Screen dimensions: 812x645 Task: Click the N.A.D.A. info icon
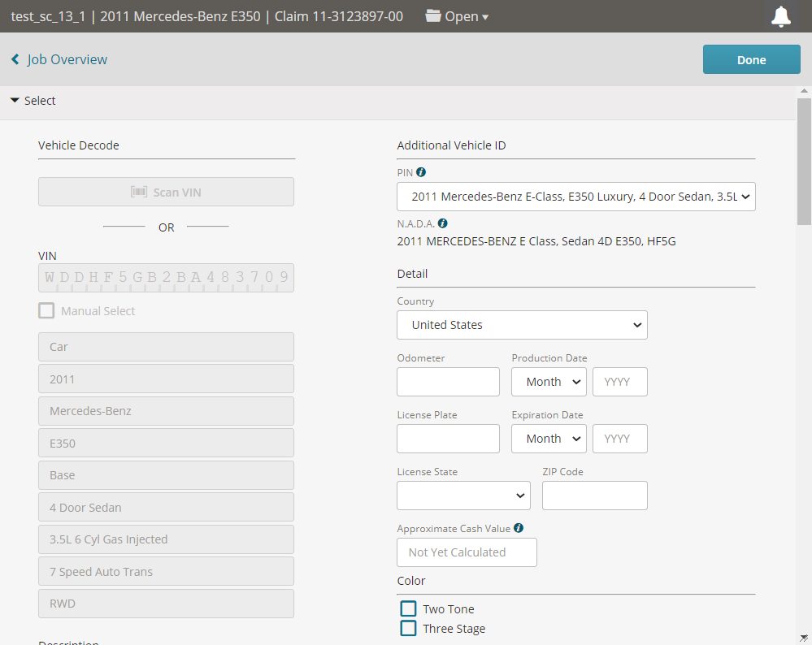click(x=442, y=223)
